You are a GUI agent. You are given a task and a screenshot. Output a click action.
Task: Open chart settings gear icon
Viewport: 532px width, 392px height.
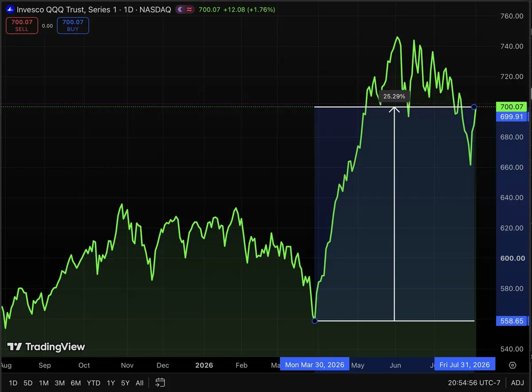[x=512, y=365]
